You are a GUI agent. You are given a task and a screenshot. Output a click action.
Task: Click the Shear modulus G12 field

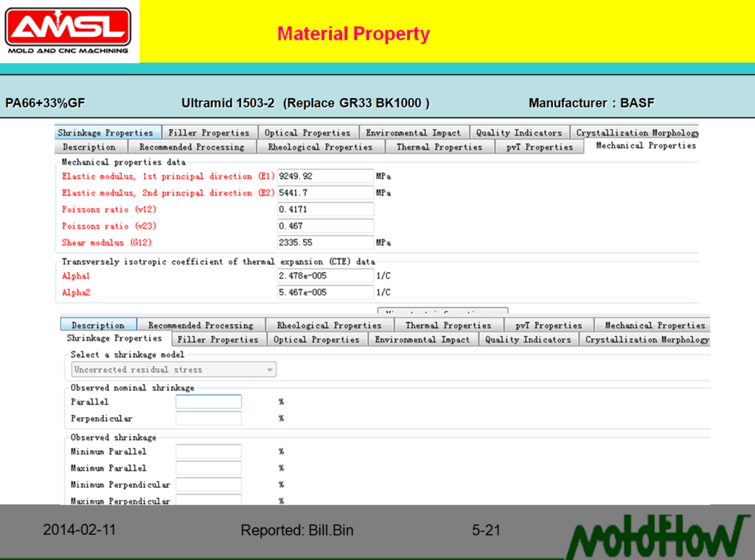(x=325, y=242)
